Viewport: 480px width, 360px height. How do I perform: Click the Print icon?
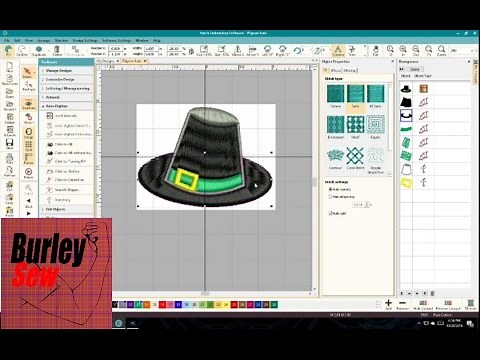9,158
